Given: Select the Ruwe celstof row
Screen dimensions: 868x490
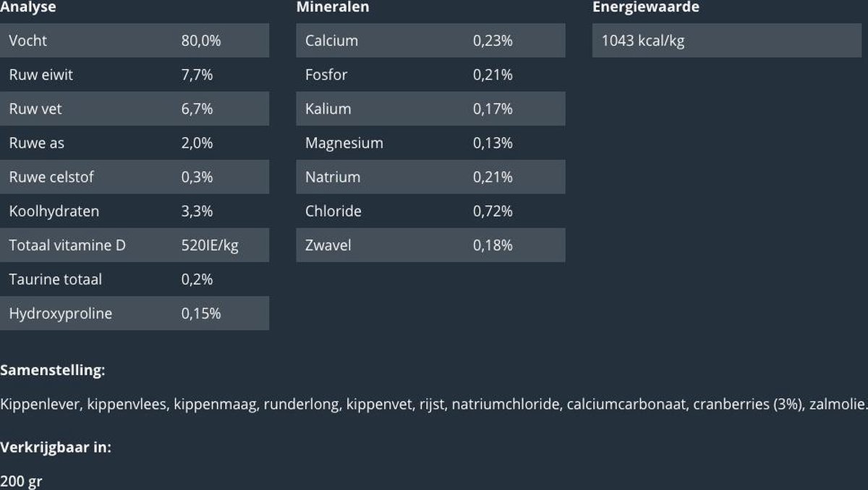Looking at the screenshot, I should (x=134, y=177).
